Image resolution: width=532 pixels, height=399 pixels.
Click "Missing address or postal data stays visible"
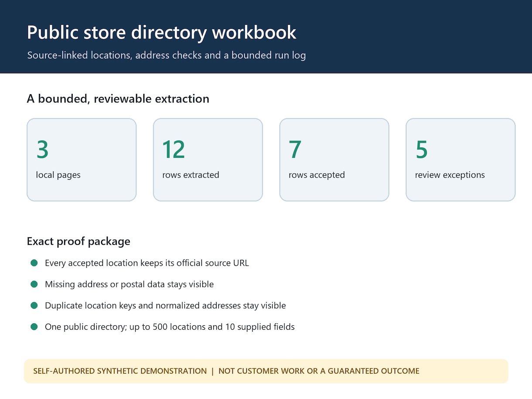pyautogui.click(x=129, y=284)
